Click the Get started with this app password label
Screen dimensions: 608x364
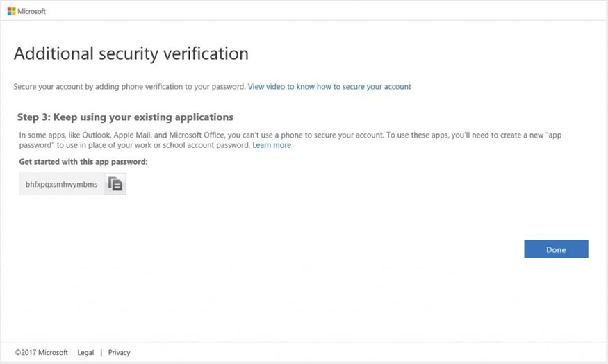pos(83,162)
